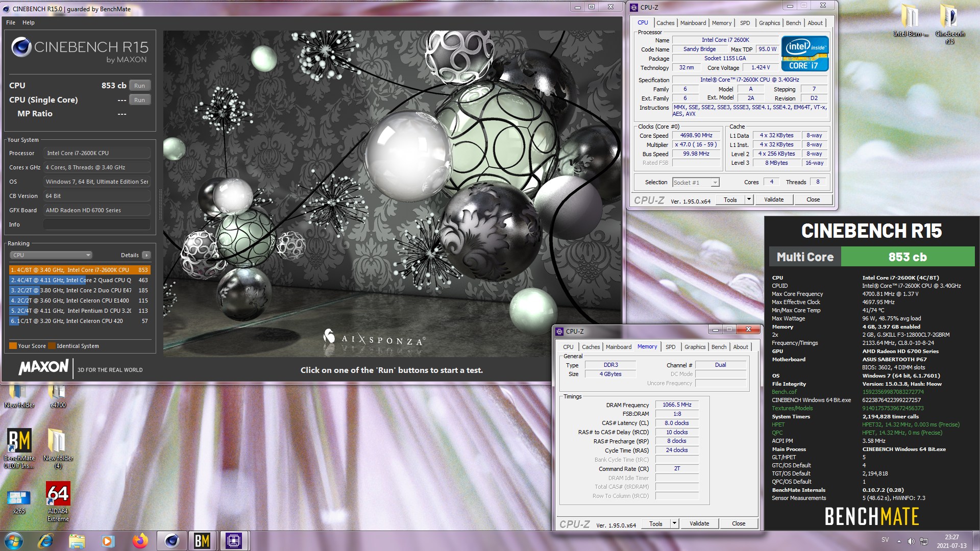Click the Info input field
This screenshot has width=980, height=551.
tap(97, 224)
